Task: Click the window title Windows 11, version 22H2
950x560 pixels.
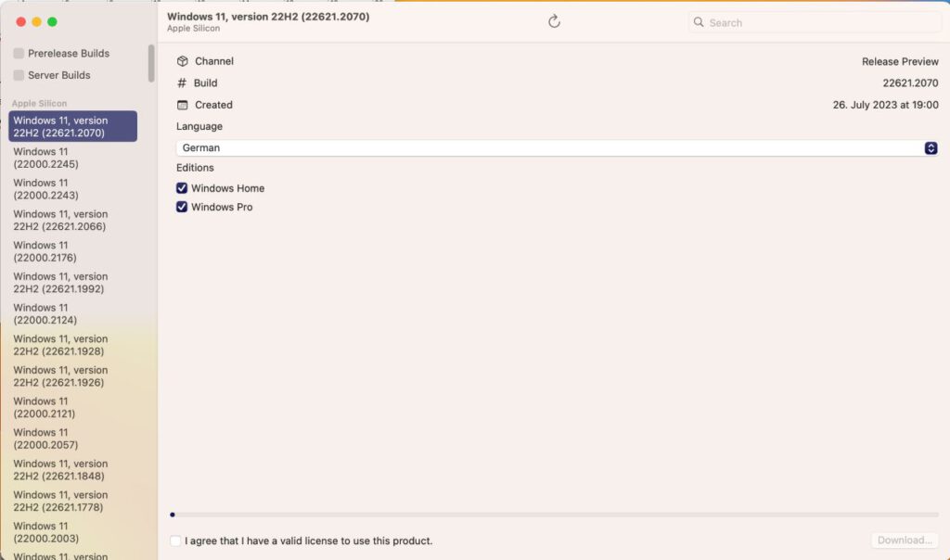Action: [268, 17]
